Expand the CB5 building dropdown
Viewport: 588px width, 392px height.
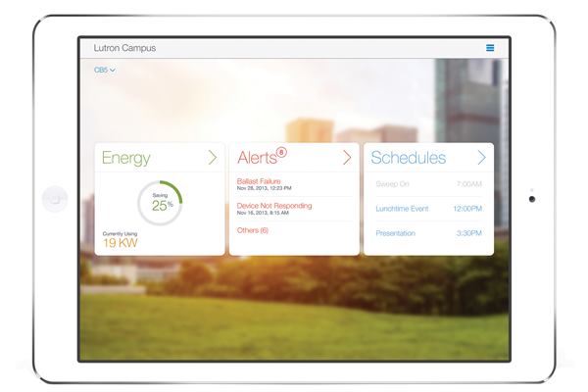click(x=105, y=71)
